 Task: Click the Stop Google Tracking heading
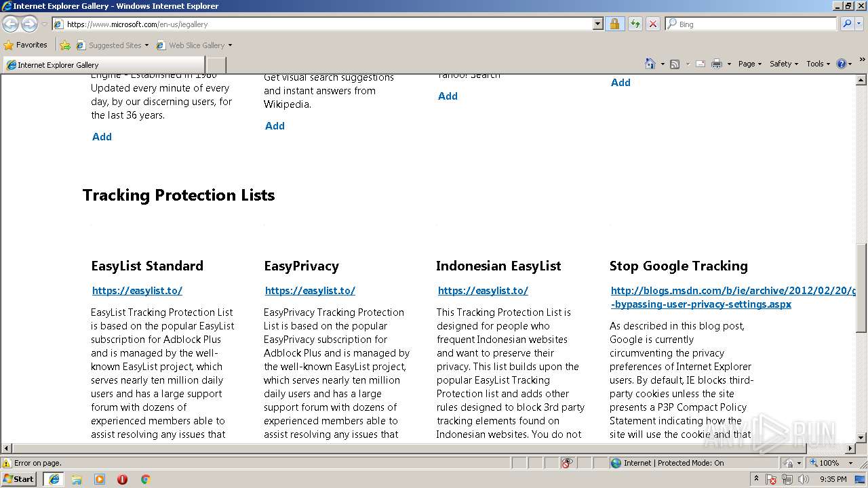(x=679, y=266)
